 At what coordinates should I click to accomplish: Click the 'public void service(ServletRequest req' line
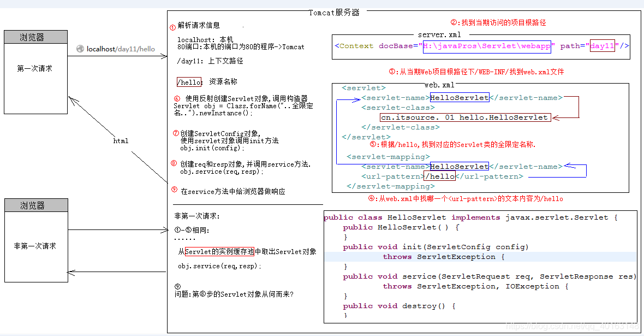[490, 276]
